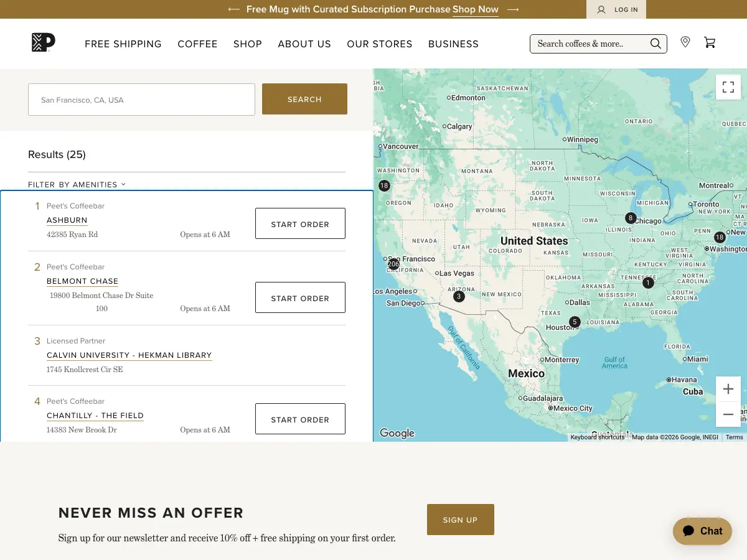747x560 pixels.
Task: Start order at Ashburn store
Action: 300,223
